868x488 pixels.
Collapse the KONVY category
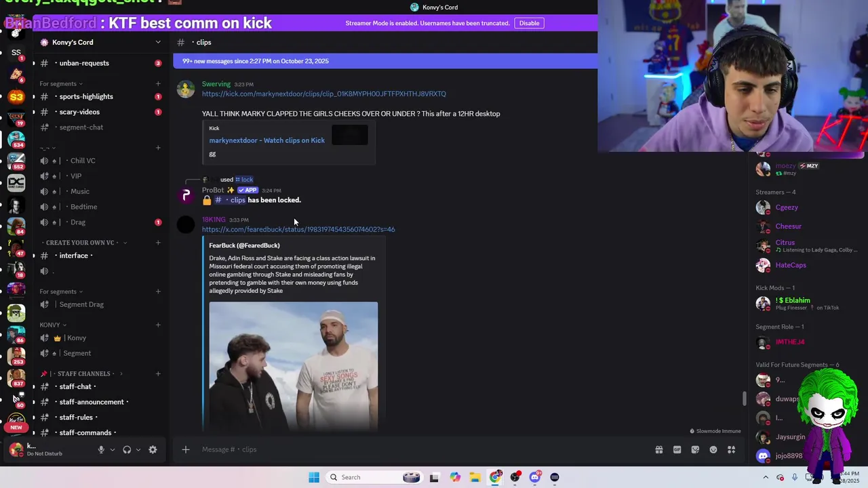point(53,325)
